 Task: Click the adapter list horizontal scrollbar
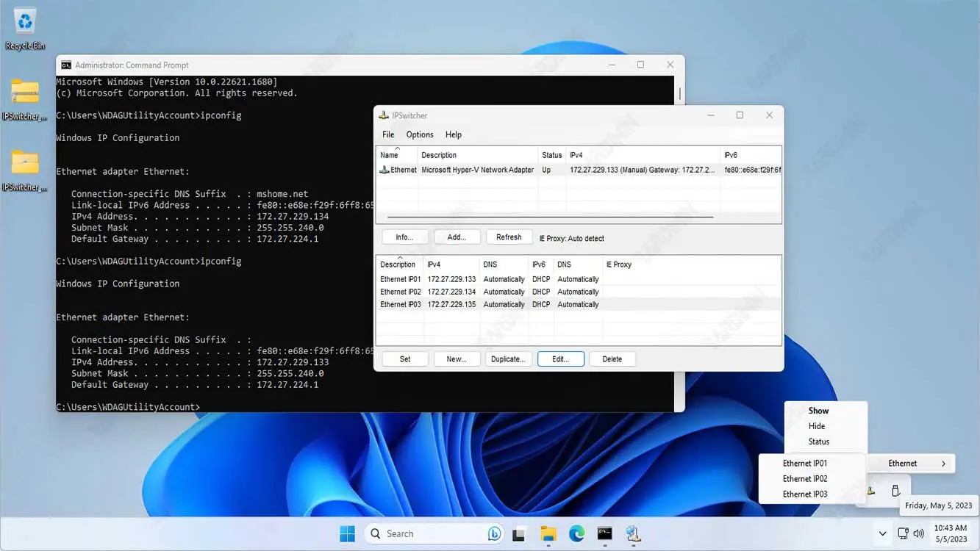click(x=550, y=217)
